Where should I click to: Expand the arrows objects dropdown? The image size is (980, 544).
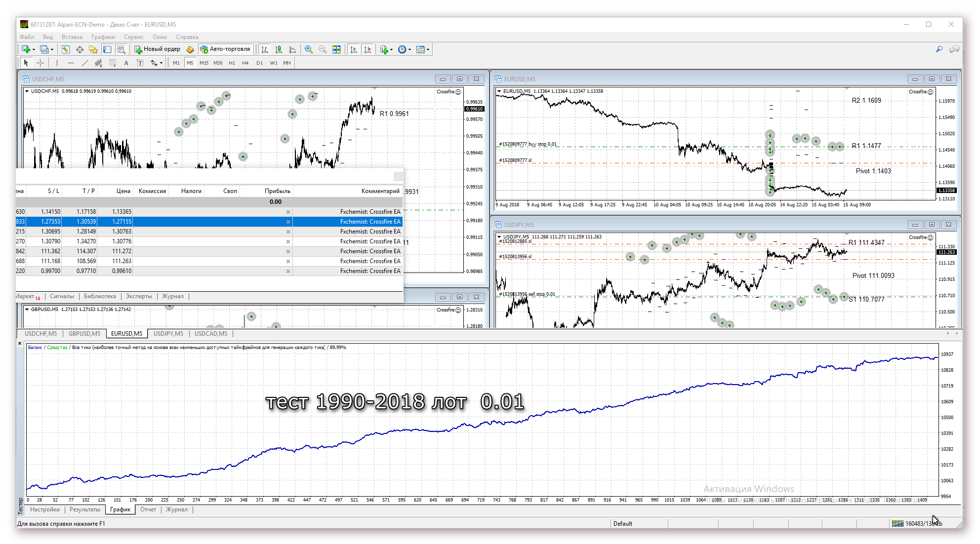click(x=161, y=63)
